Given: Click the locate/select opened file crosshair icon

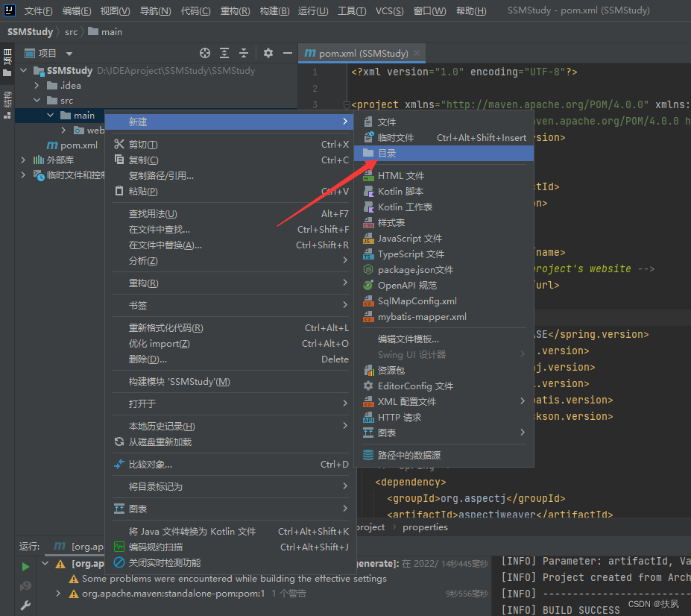Looking at the screenshot, I should coord(204,54).
